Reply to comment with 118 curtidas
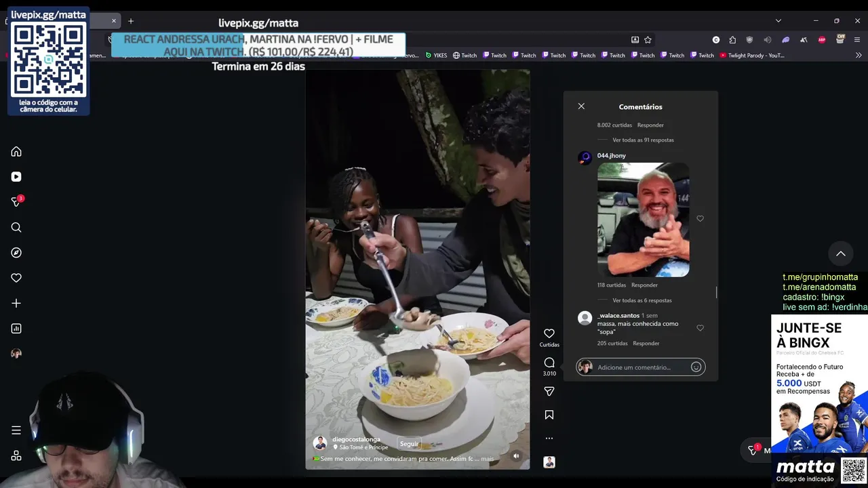Image resolution: width=868 pixels, height=488 pixels. point(644,285)
